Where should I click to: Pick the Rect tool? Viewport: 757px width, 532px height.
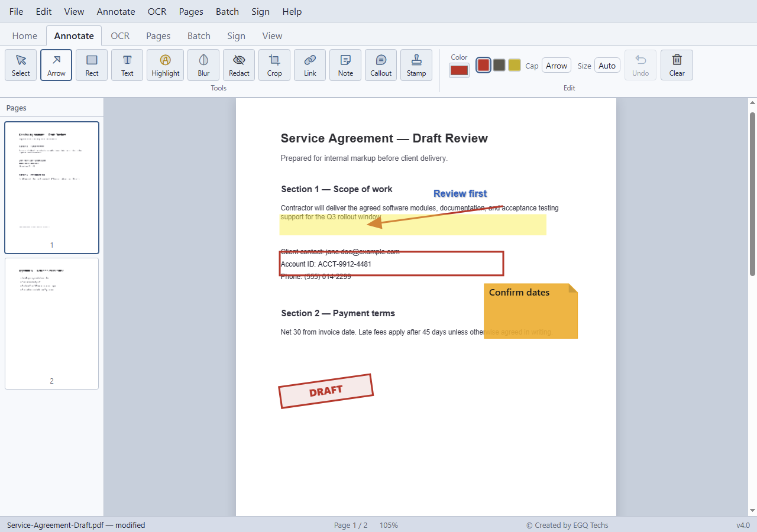pos(92,65)
